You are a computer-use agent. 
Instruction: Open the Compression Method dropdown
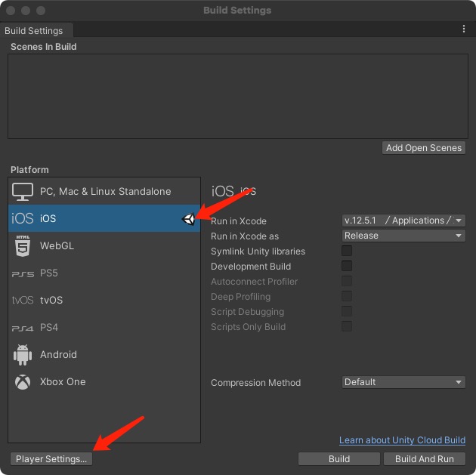tap(403, 382)
